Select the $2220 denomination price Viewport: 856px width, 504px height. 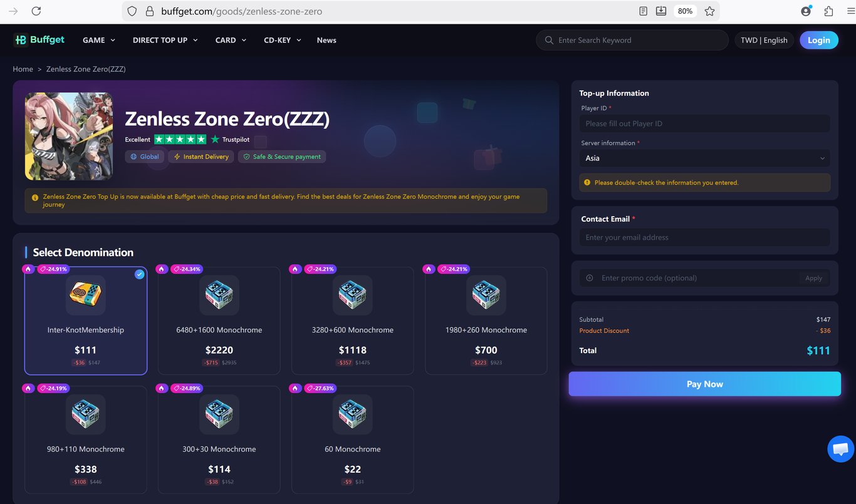(x=219, y=350)
